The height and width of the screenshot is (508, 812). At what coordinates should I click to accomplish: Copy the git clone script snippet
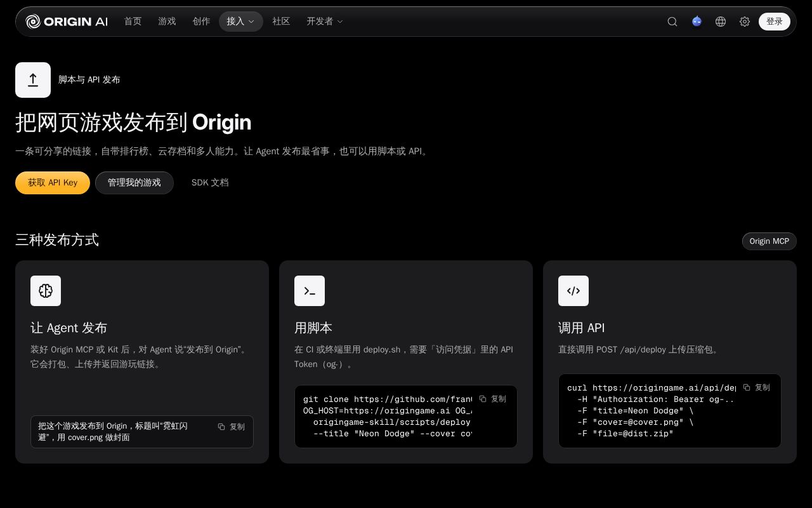tap(493, 399)
